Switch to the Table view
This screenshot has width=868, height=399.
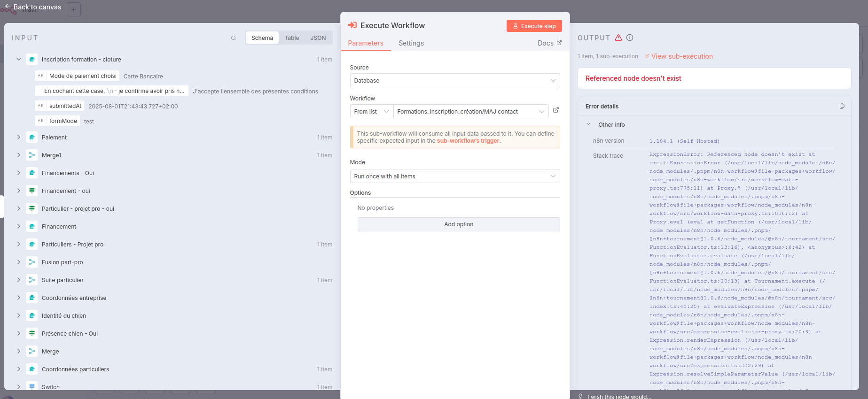click(x=292, y=38)
